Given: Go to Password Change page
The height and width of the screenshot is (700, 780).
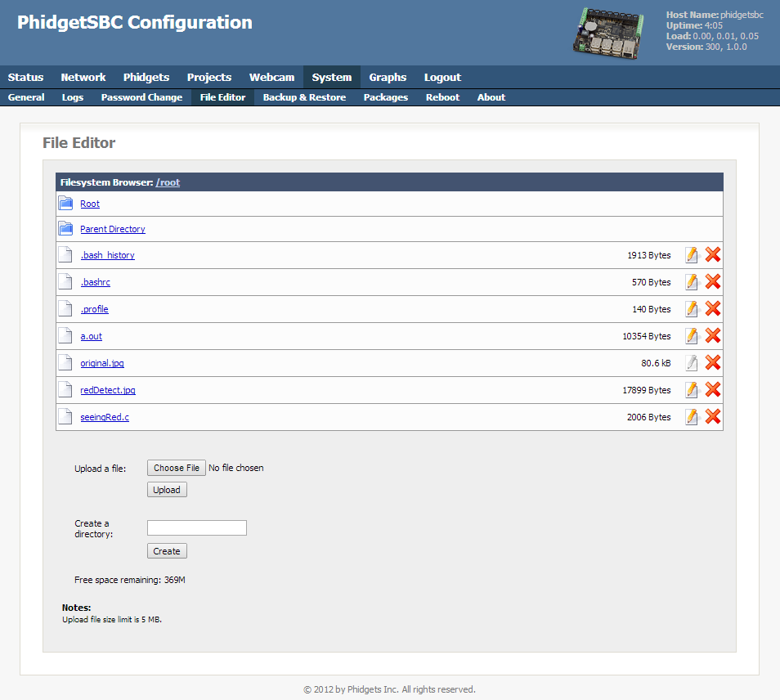Looking at the screenshot, I should pos(141,97).
